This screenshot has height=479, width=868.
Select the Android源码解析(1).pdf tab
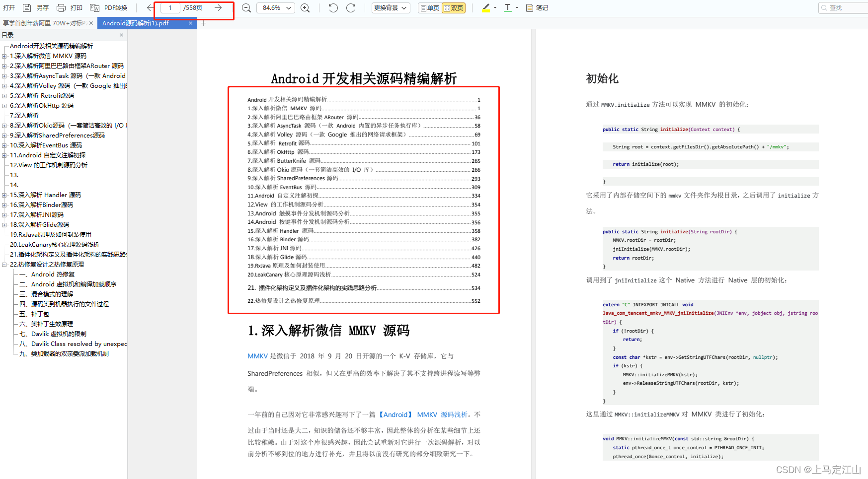136,23
